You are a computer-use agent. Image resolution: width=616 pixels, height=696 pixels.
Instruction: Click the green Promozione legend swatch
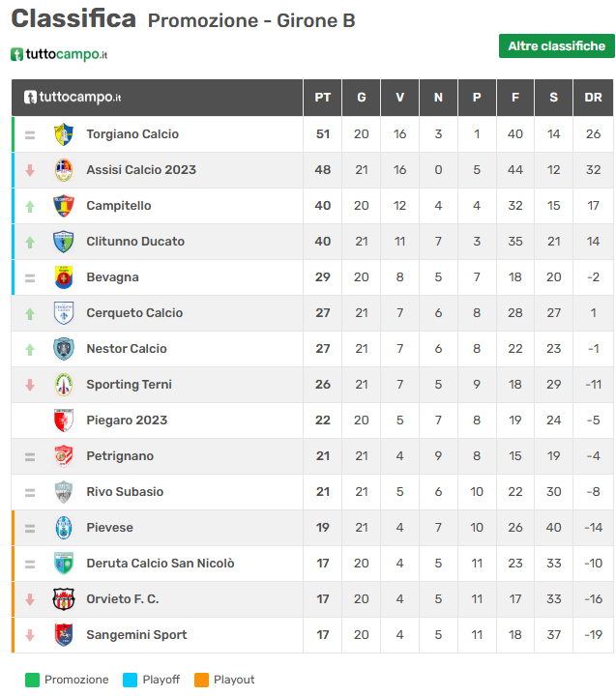[x=33, y=680]
